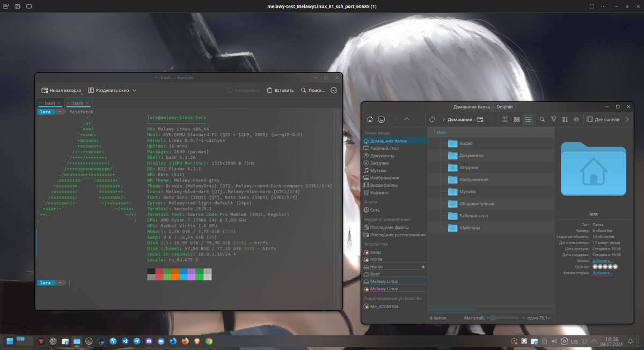Launch Visual Studio Code from taskbar

(x=125, y=341)
